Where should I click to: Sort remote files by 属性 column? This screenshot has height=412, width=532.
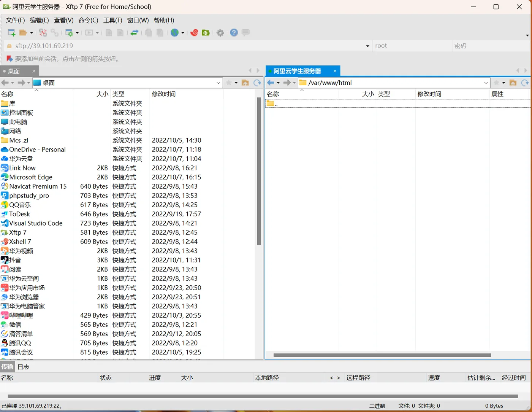coord(509,94)
